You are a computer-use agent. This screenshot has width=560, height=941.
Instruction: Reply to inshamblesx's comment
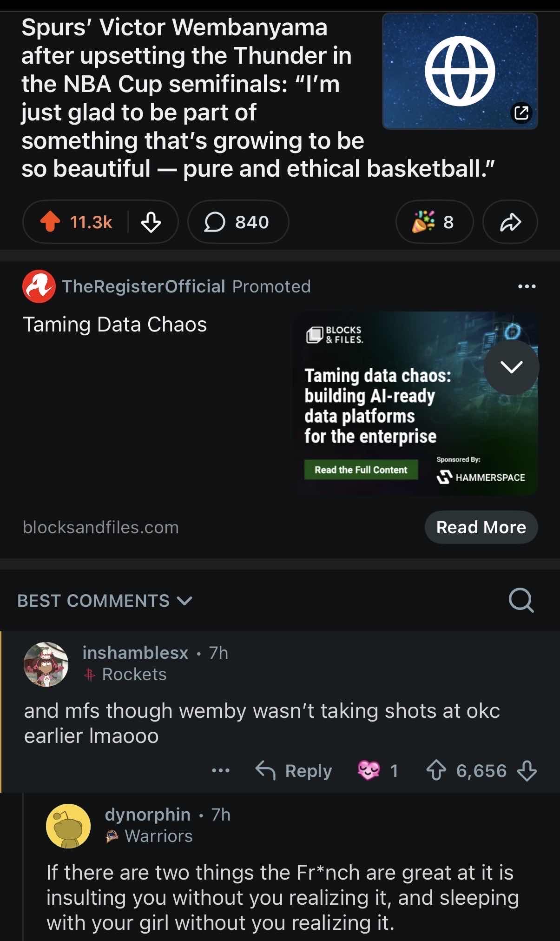[294, 770]
